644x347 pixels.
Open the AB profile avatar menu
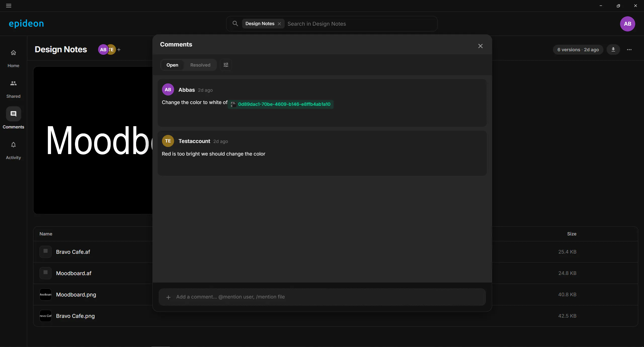627,24
